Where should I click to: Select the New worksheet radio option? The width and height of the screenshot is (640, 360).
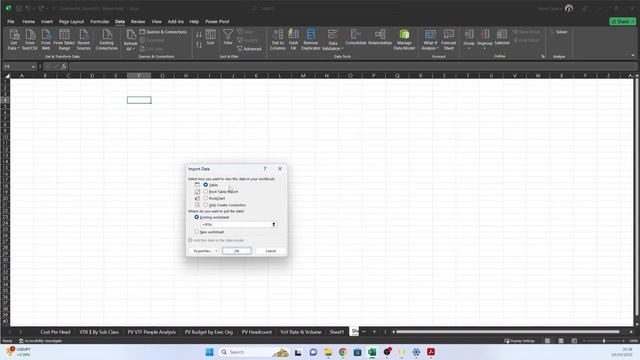[197, 232]
